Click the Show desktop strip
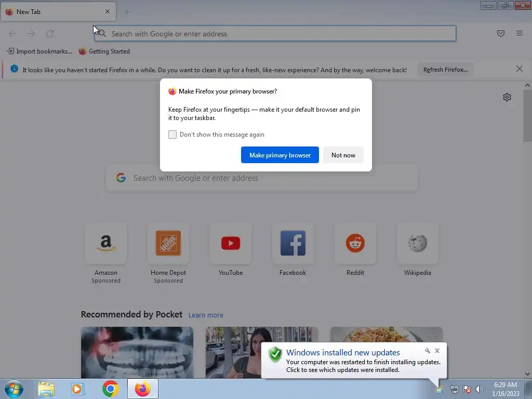 click(x=528, y=389)
